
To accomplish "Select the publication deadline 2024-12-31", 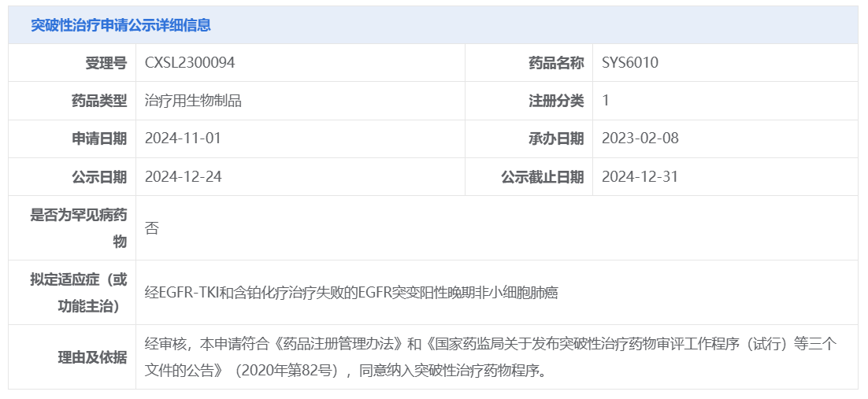I will [x=640, y=176].
